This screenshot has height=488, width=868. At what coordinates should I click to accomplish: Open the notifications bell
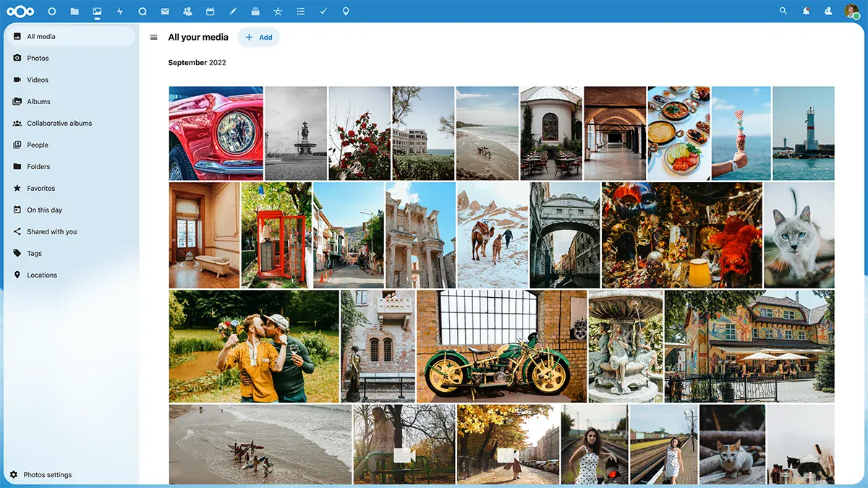click(x=806, y=11)
